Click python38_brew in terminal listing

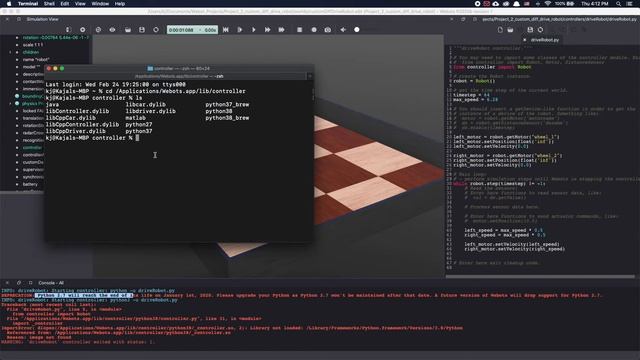pos(227,118)
